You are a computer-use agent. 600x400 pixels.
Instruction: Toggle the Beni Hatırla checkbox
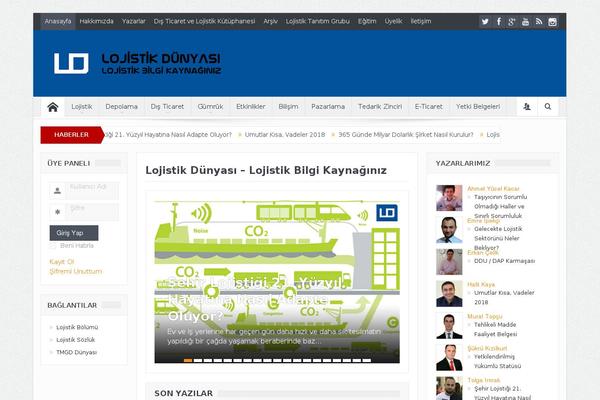[x=53, y=246]
